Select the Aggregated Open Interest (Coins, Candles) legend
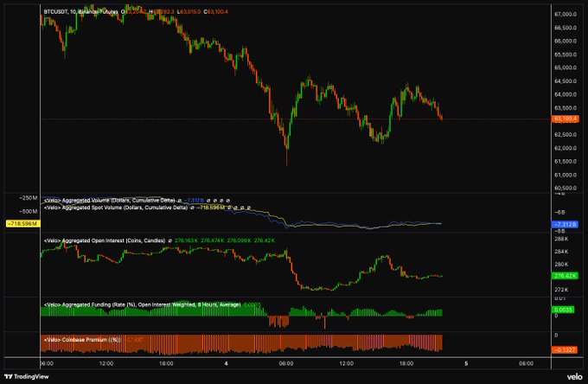Image resolution: width=588 pixels, height=384 pixels. 105,240
